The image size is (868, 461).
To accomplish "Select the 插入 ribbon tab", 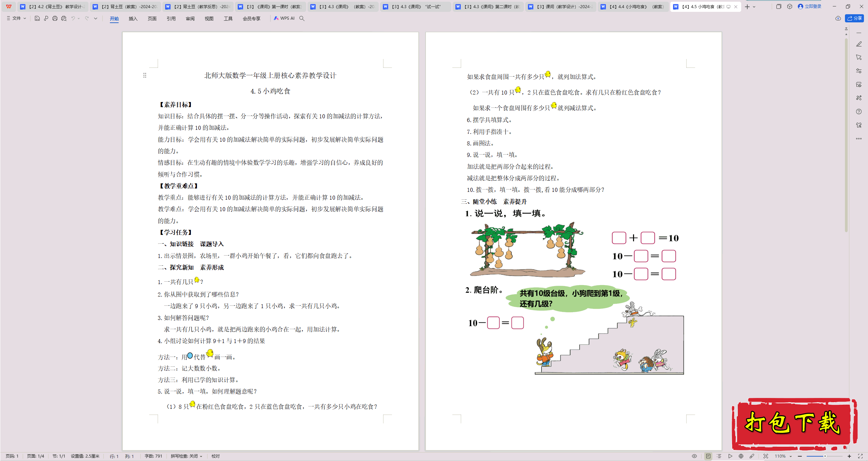I will 133,19.
